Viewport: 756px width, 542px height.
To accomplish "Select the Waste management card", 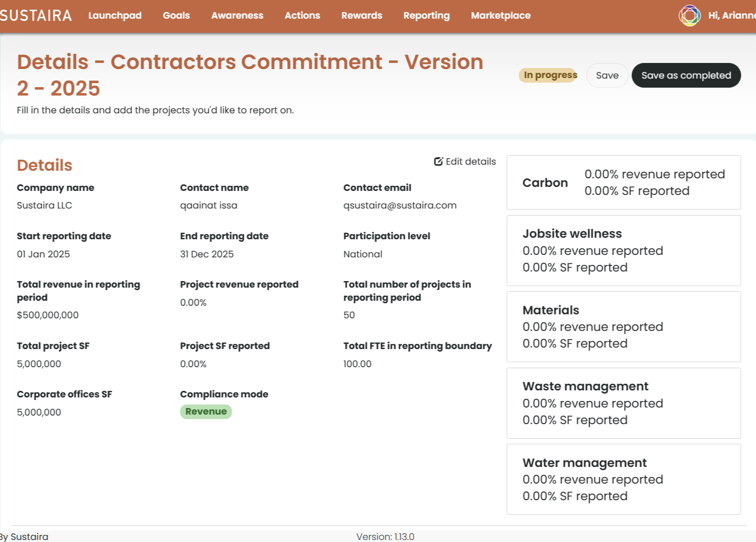I will pyautogui.click(x=623, y=403).
